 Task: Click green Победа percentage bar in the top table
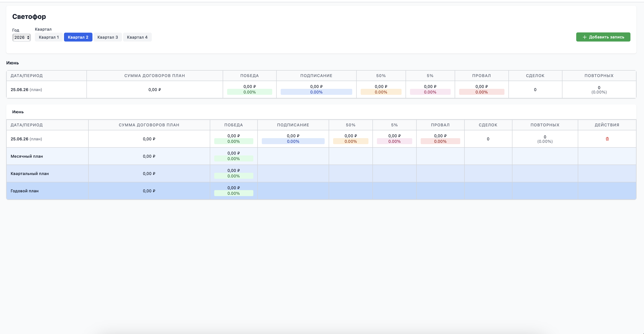tap(250, 92)
